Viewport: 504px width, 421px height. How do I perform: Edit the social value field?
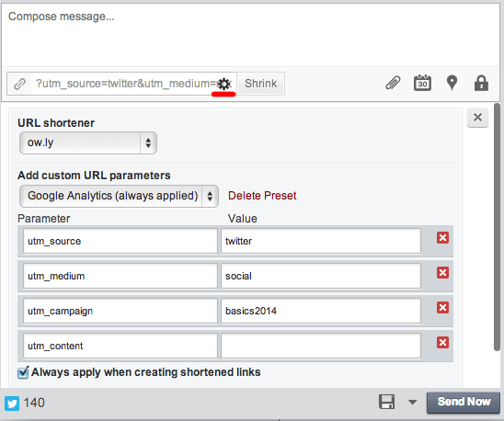pos(321,276)
